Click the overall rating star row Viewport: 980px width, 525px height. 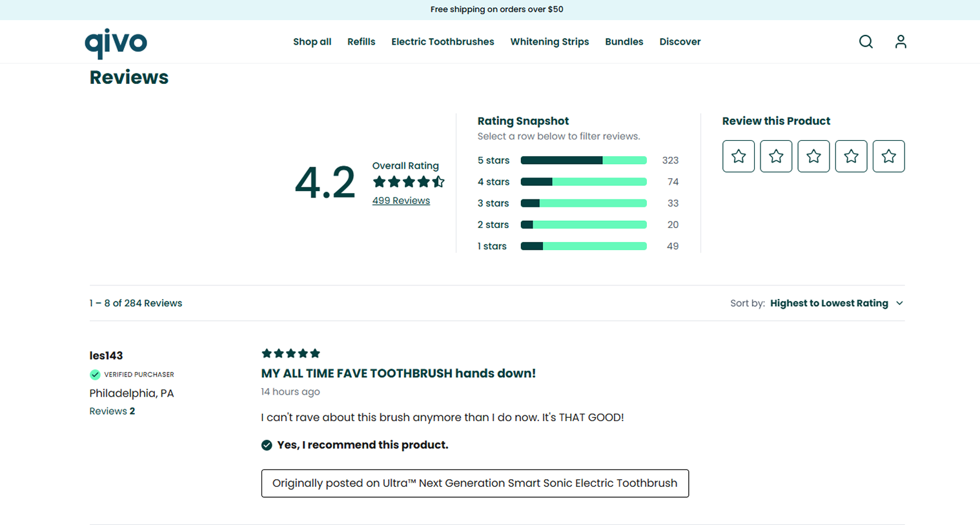pyautogui.click(x=409, y=182)
